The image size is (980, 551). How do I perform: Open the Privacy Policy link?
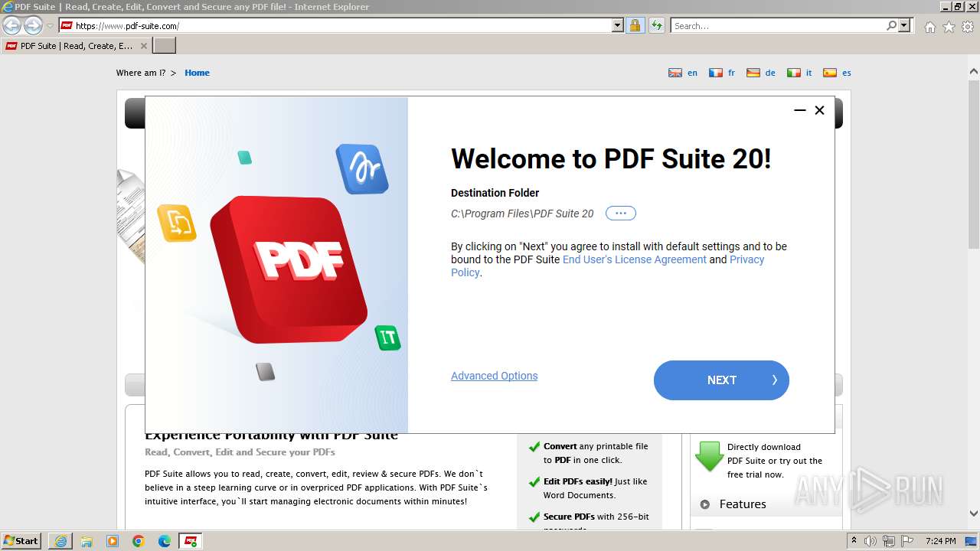(608, 266)
